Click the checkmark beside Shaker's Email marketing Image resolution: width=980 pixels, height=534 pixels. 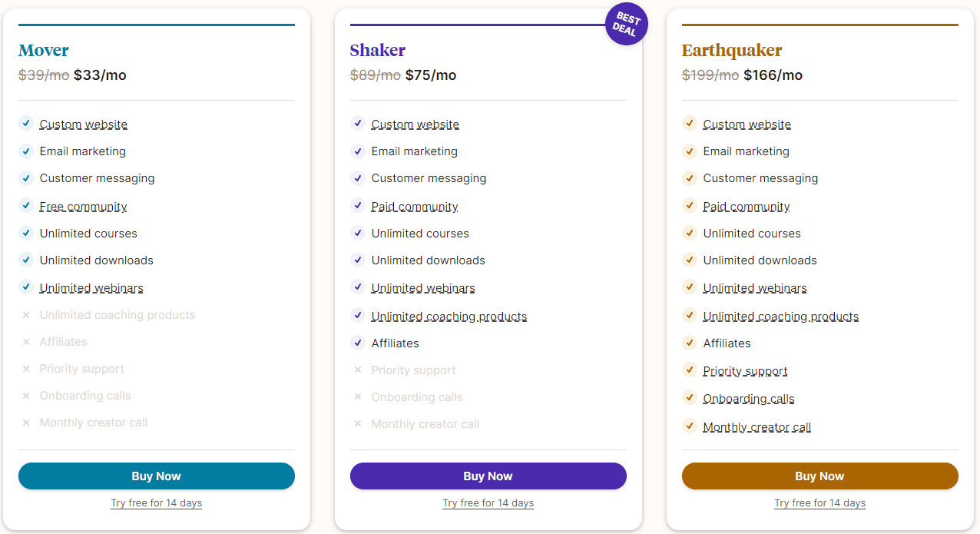358,151
